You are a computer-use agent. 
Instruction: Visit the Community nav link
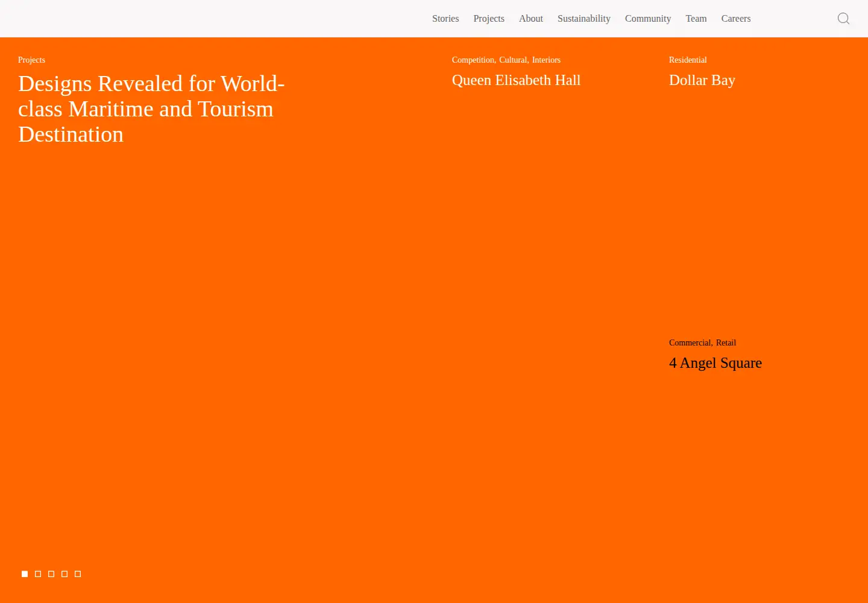648,19
